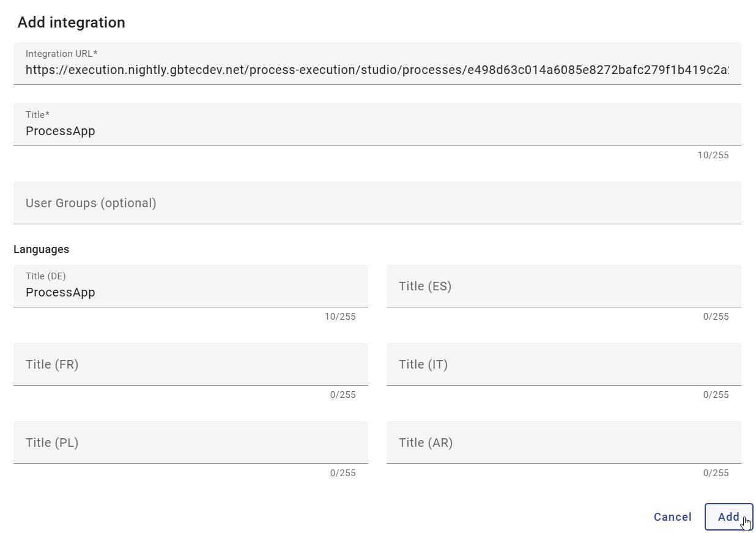Click the Title (PL) field
Screen dimensions: 756x533
(x=190, y=443)
